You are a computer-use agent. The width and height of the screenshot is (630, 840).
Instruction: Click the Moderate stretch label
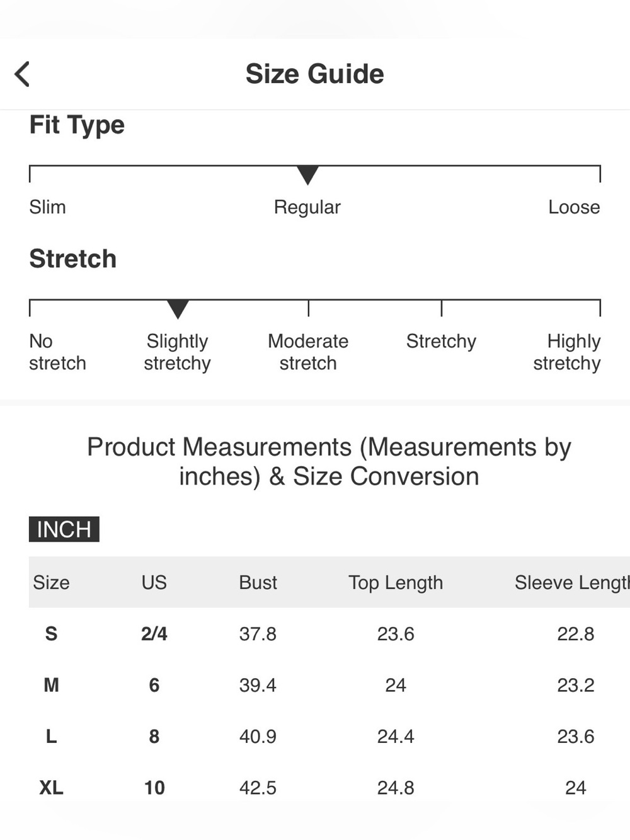click(x=308, y=352)
